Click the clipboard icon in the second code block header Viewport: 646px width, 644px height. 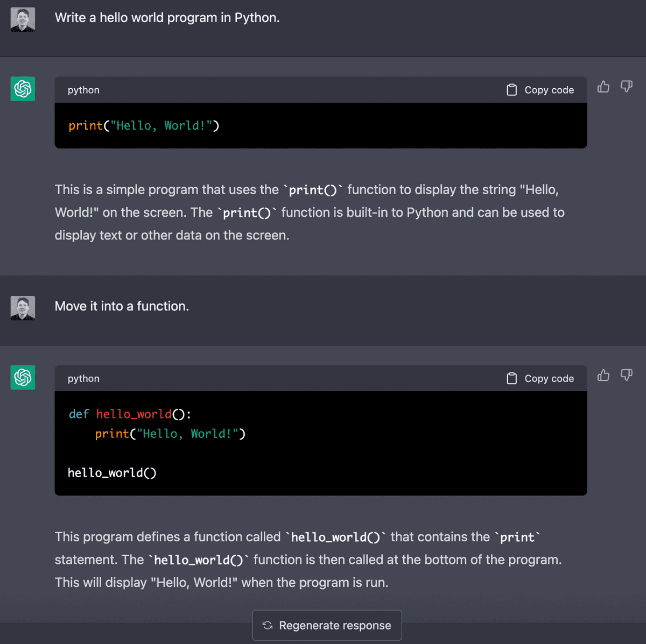click(511, 378)
